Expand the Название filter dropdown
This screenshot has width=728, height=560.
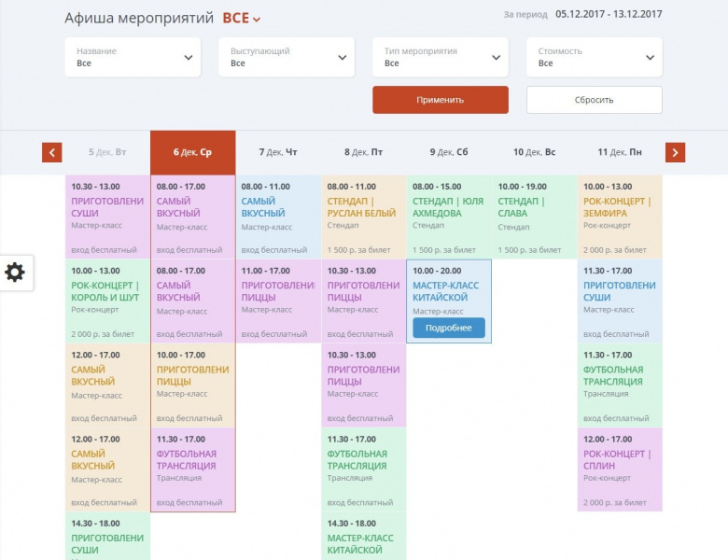(x=133, y=58)
